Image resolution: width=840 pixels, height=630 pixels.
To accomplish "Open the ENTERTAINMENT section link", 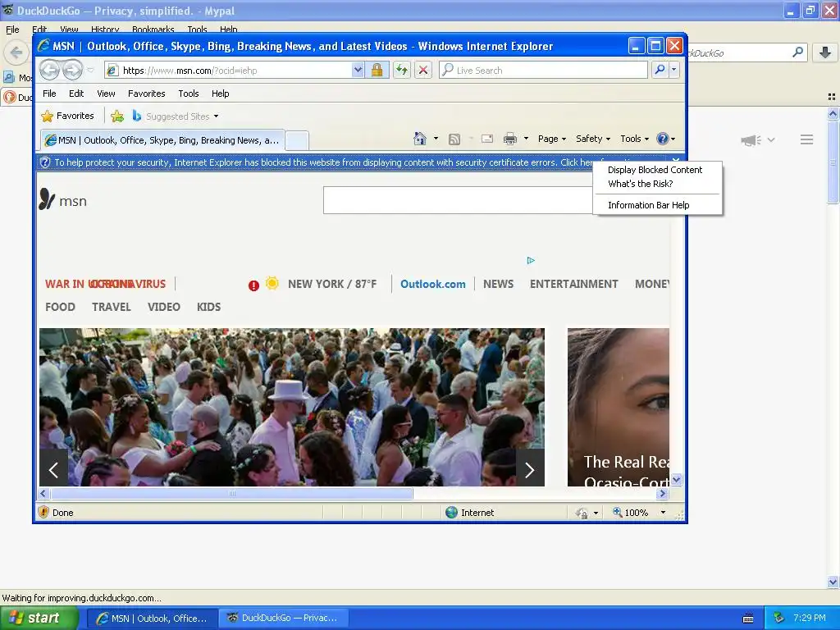I will [x=573, y=284].
